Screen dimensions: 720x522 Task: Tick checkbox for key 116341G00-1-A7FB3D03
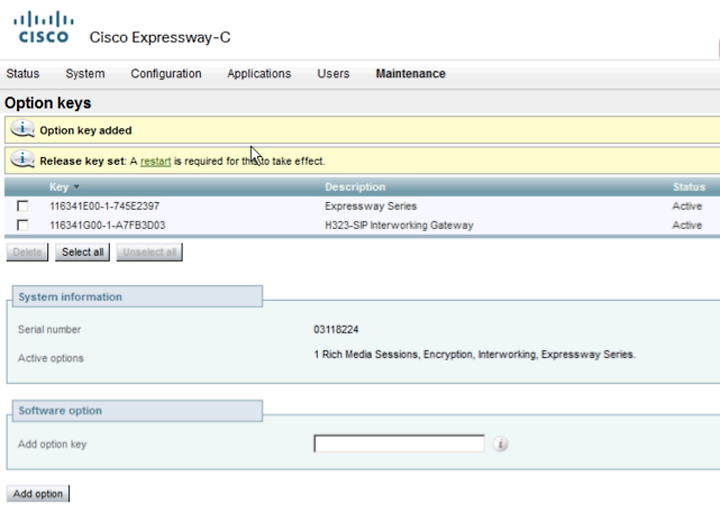point(22,225)
